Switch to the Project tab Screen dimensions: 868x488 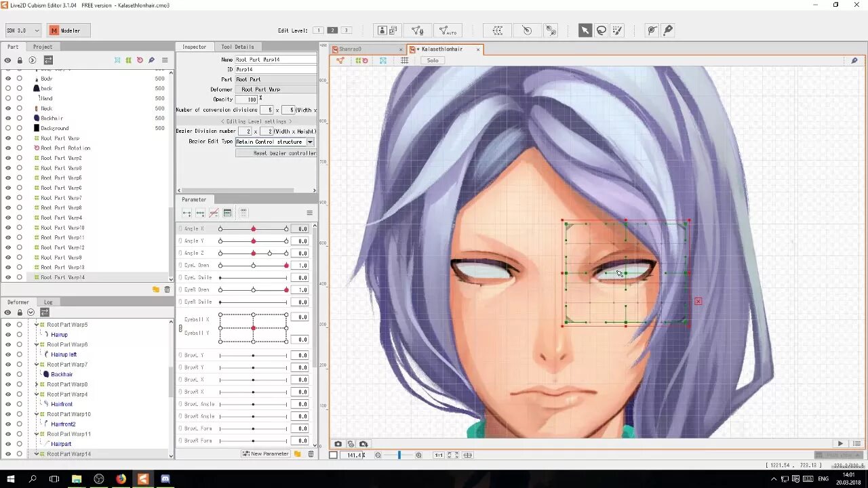[x=43, y=47]
